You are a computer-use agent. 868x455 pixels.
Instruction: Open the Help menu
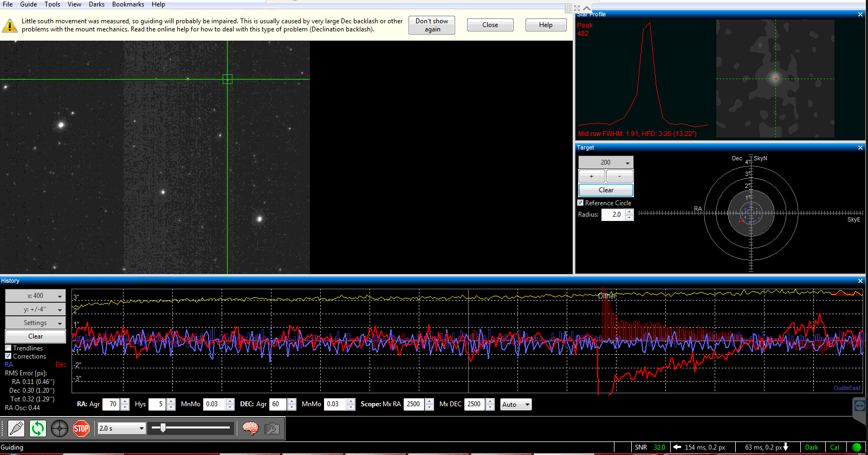click(158, 4)
